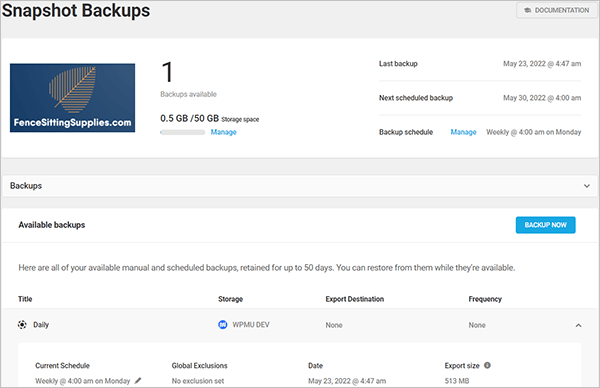The height and width of the screenshot is (388, 600).
Task: Click the Frequency column header
Action: point(485,299)
